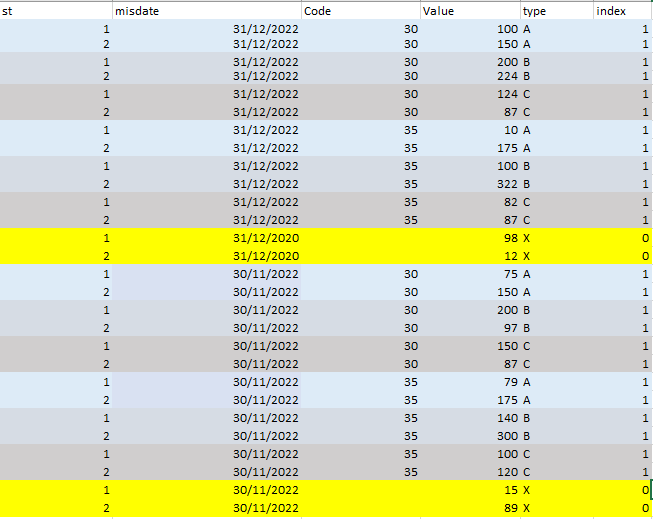Click the Code 30 cell in the row valued 97

[x=361, y=328]
